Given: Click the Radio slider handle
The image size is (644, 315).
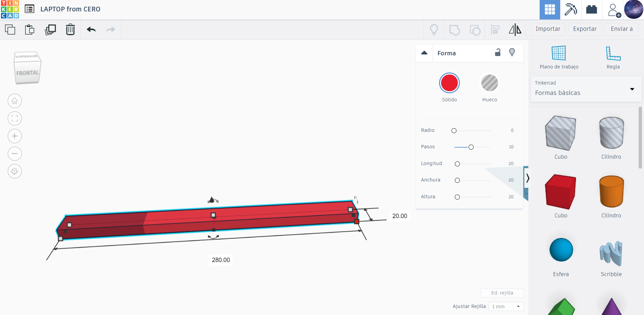Looking at the screenshot, I should pyautogui.click(x=454, y=130).
